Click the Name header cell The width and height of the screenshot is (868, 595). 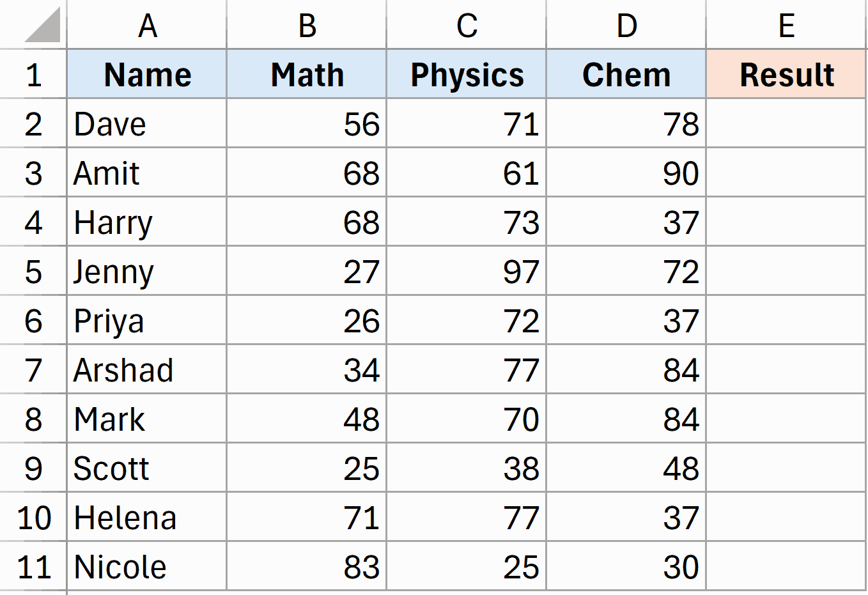click(146, 74)
